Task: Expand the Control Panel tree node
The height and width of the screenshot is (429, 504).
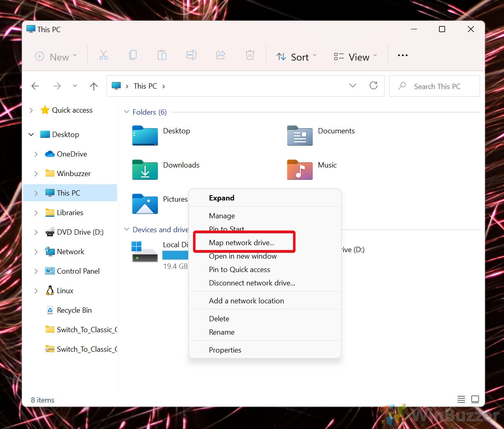Action: pos(36,271)
